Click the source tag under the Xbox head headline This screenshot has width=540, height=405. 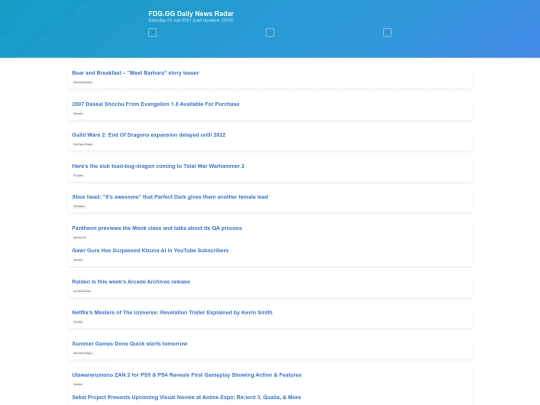[79, 206]
